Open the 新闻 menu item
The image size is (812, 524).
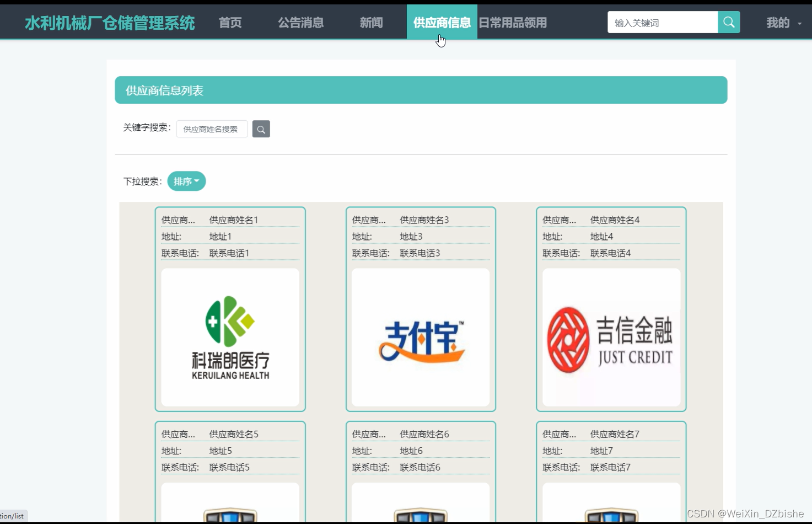pyautogui.click(x=371, y=23)
